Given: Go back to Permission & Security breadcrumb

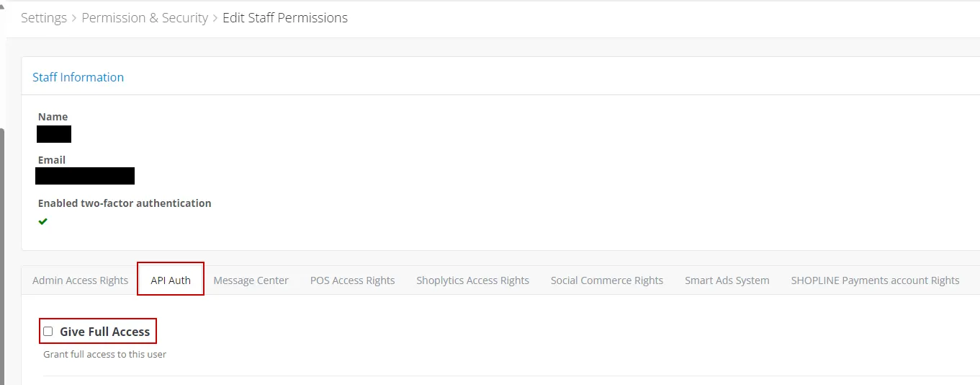Looking at the screenshot, I should 145,18.
